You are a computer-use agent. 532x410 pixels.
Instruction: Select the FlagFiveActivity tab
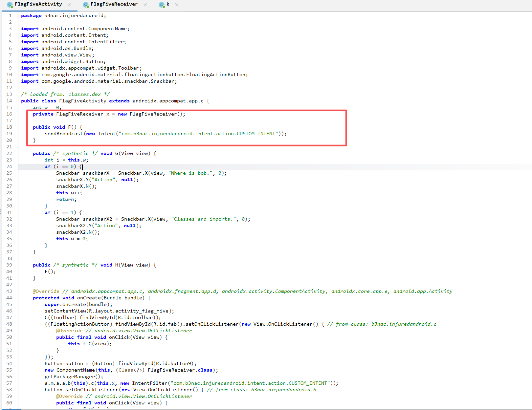[38, 4]
